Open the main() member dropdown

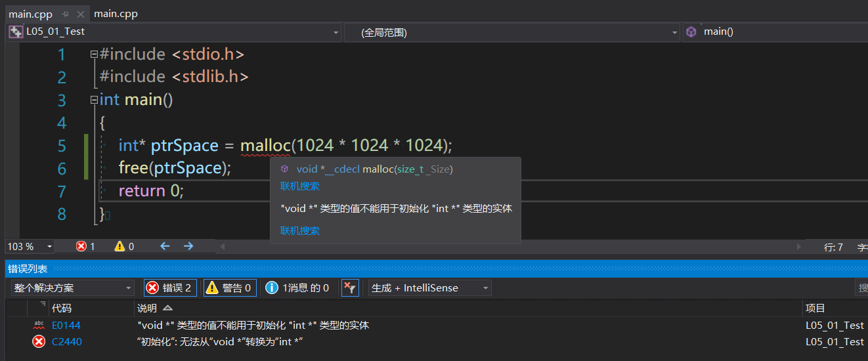775,32
